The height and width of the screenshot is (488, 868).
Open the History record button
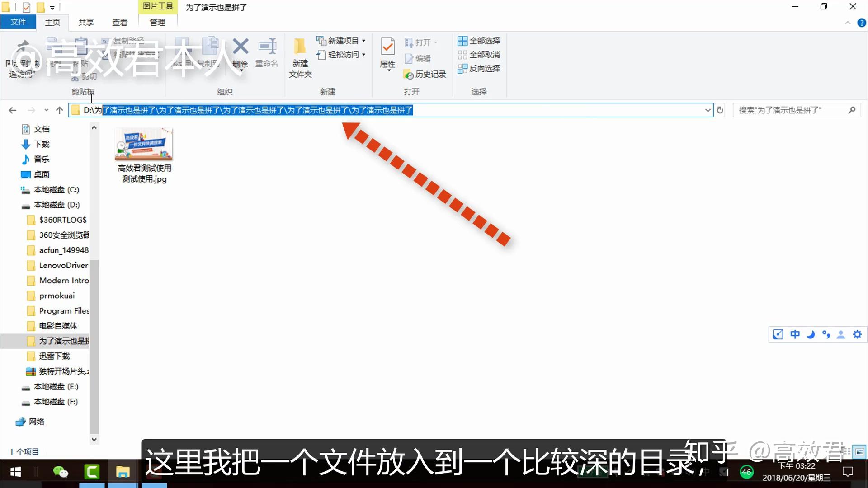point(425,74)
